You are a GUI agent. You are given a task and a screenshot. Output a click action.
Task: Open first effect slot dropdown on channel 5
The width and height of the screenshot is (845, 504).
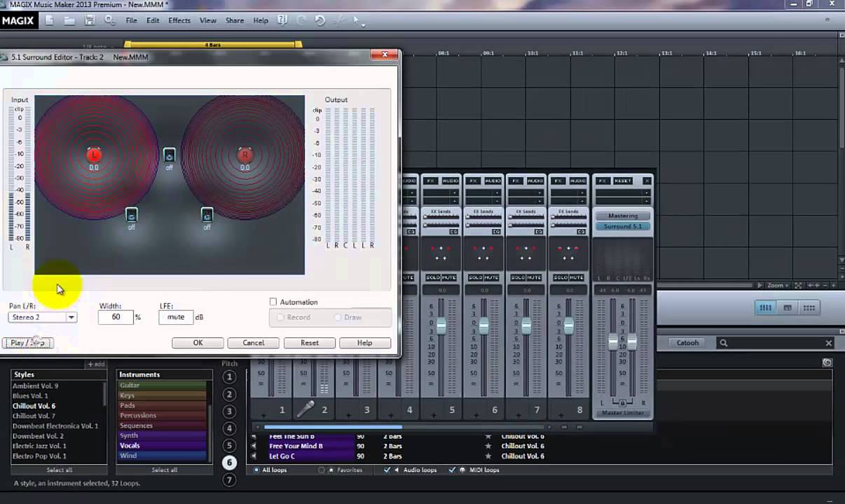tap(455, 192)
